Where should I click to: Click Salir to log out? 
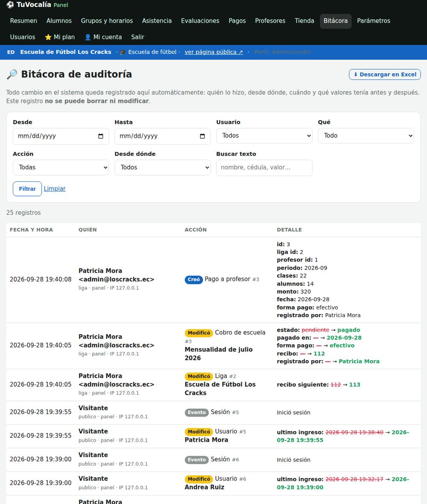pyautogui.click(x=137, y=37)
